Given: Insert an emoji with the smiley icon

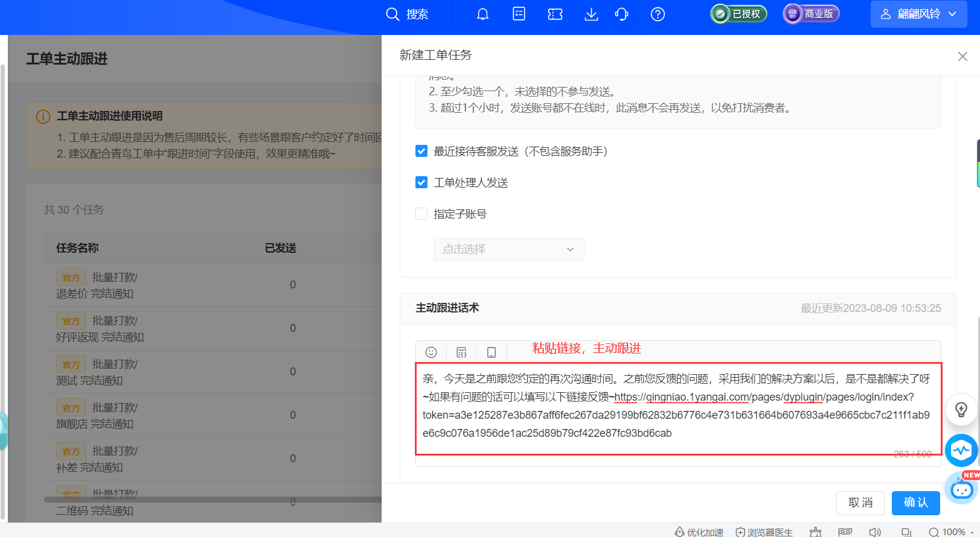Looking at the screenshot, I should point(431,352).
